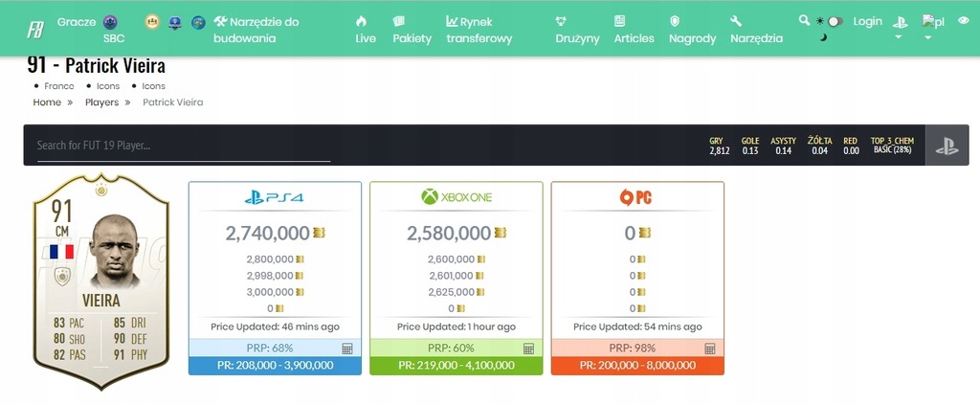Click the Nagrody shield icon
This screenshot has height=405, width=980.
pyautogui.click(x=675, y=21)
